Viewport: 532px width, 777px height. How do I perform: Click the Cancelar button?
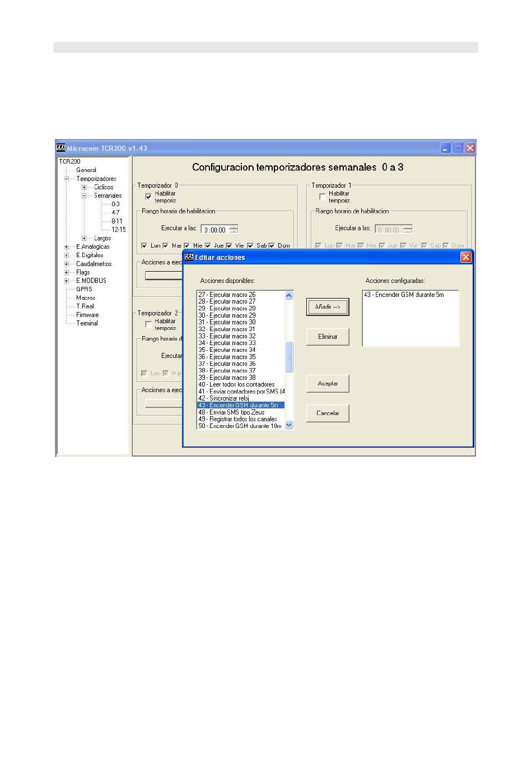(328, 413)
